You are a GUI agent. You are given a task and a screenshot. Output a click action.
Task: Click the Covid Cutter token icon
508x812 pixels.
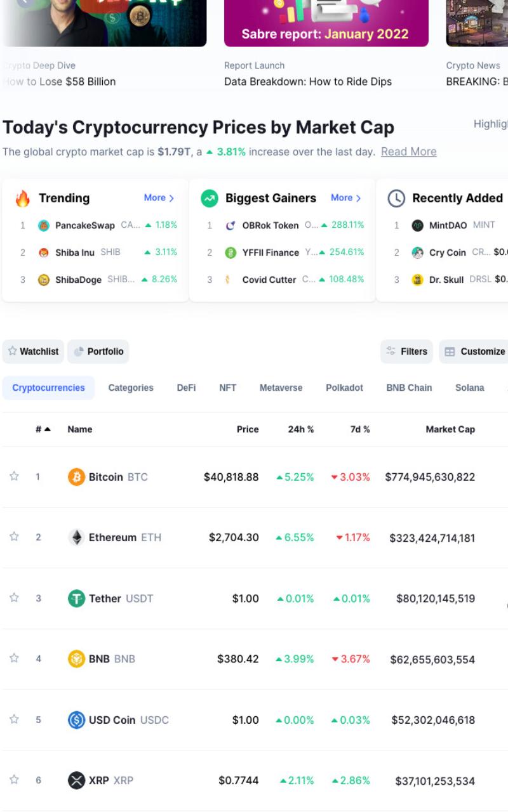point(228,280)
